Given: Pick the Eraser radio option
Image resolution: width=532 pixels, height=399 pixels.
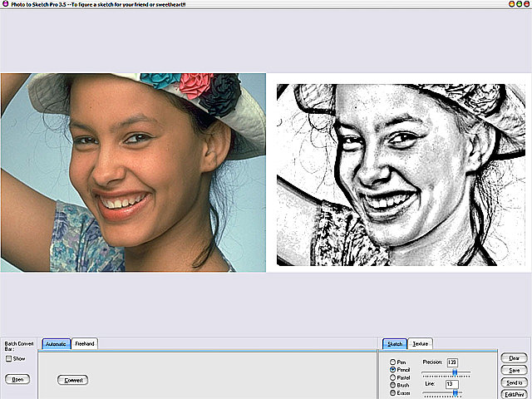Looking at the screenshot, I should tap(392, 392).
